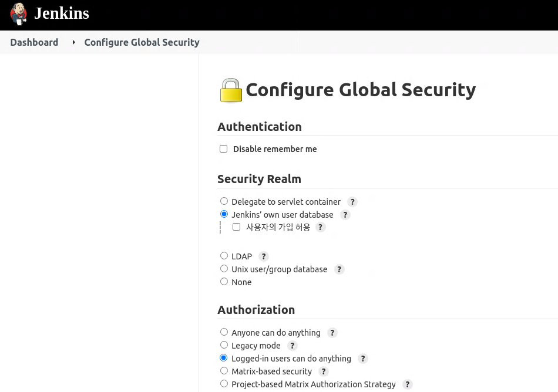Go to Dashboard breadcrumb link

pos(34,42)
